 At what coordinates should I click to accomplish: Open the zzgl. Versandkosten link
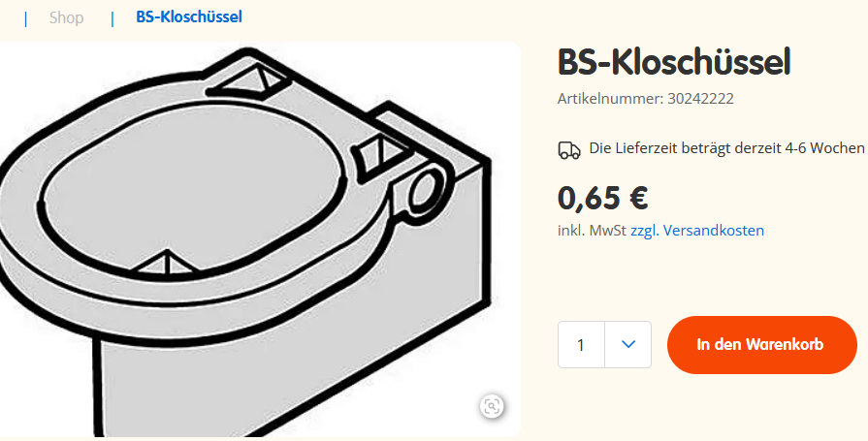[x=697, y=231]
